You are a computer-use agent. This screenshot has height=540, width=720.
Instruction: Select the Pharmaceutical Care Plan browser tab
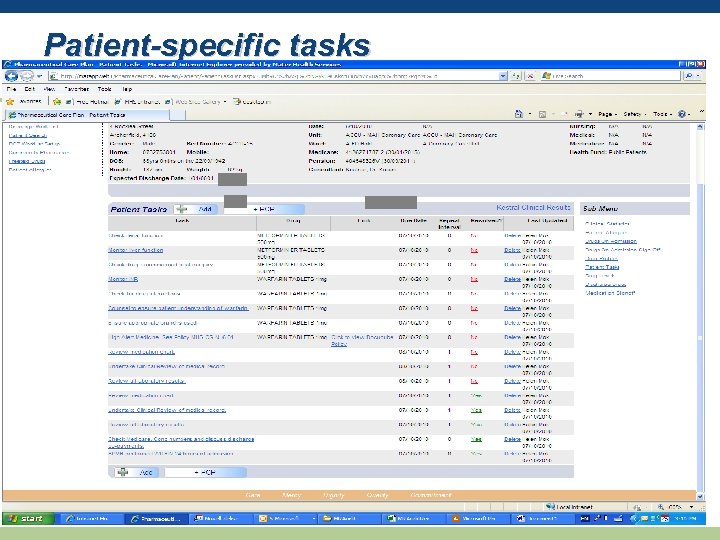click(x=87, y=115)
